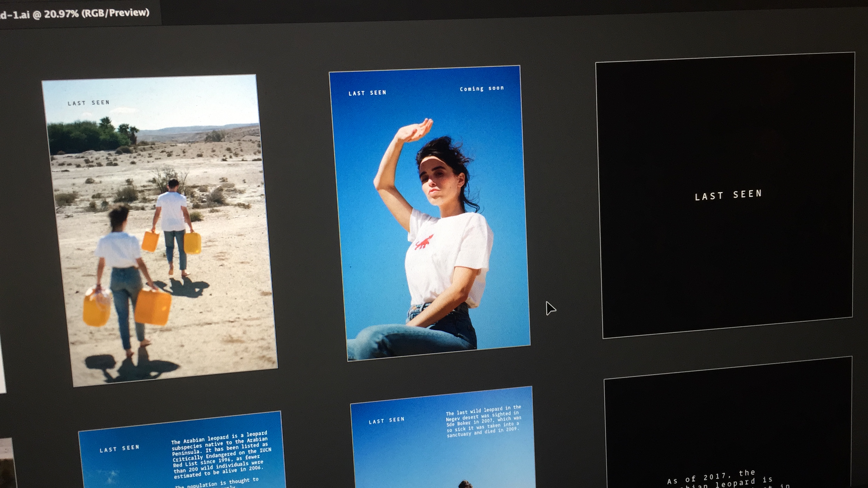Click the Negev desert leopard paragraph

tap(483, 421)
